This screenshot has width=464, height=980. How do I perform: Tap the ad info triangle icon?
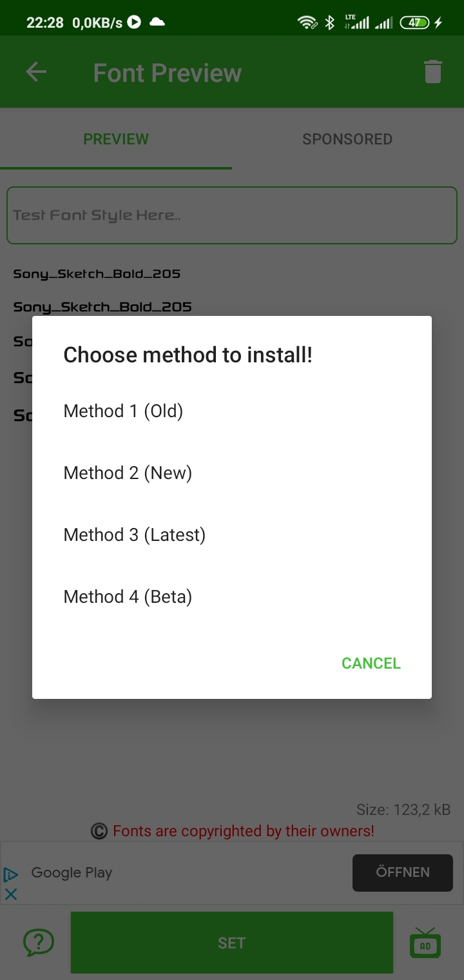click(10, 874)
